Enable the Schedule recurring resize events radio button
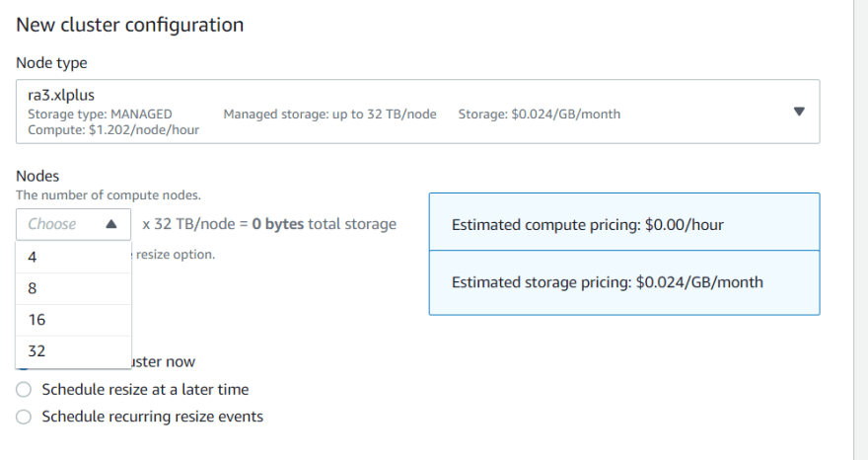Viewport: 868px width, 460px height. pos(24,417)
